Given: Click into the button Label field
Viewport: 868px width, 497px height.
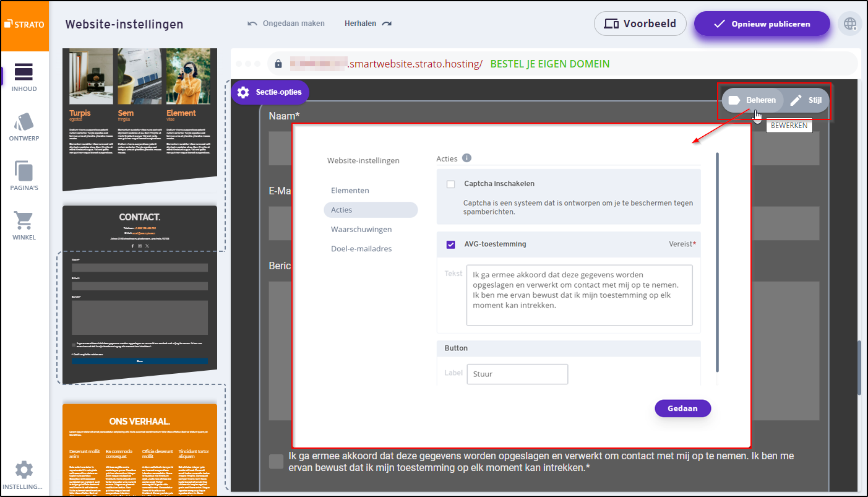Looking at the screenshot, I should [517, 374].
